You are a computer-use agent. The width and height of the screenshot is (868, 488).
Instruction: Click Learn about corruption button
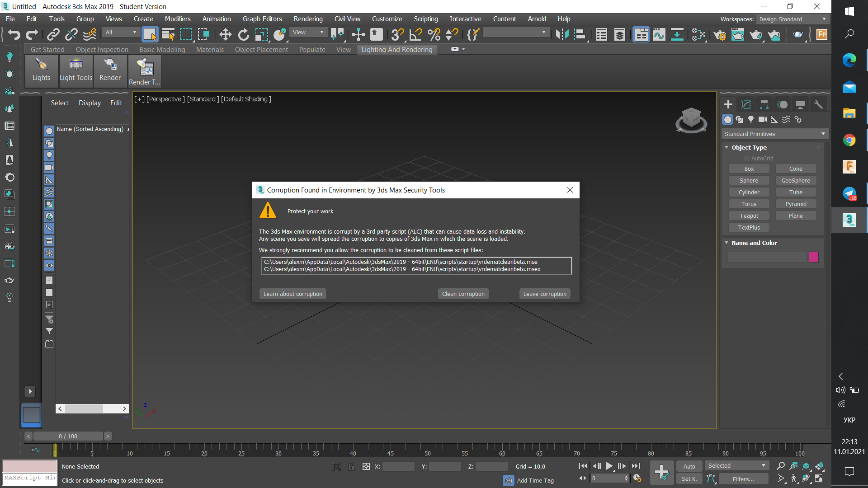coord(293,294)
